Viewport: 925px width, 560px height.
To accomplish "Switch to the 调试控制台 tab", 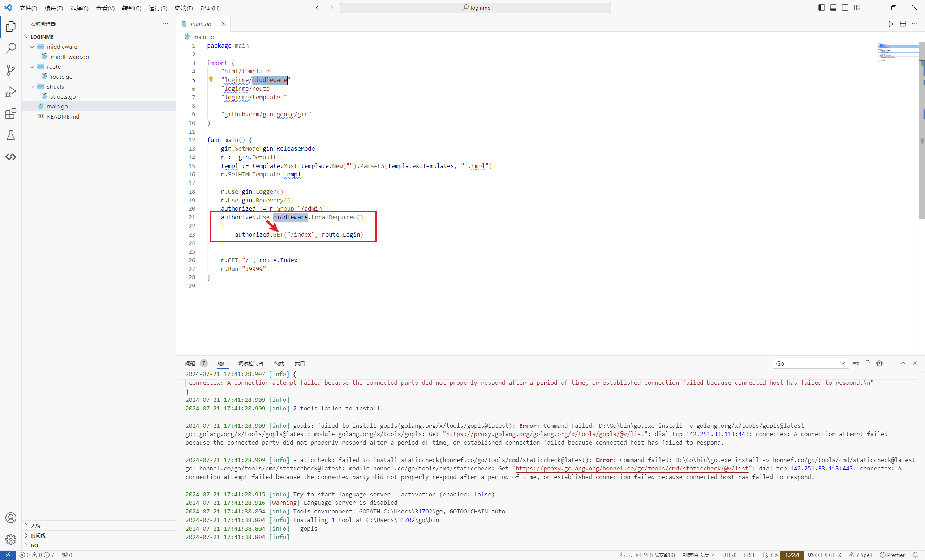I will pyautogui.click(x=251, y=363).
